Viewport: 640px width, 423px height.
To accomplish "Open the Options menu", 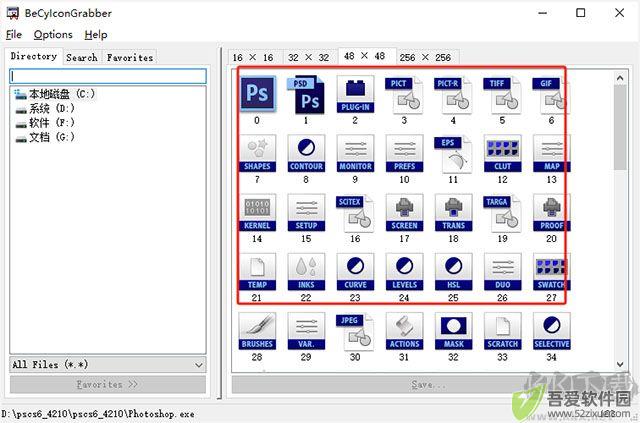I will (53, 35).
